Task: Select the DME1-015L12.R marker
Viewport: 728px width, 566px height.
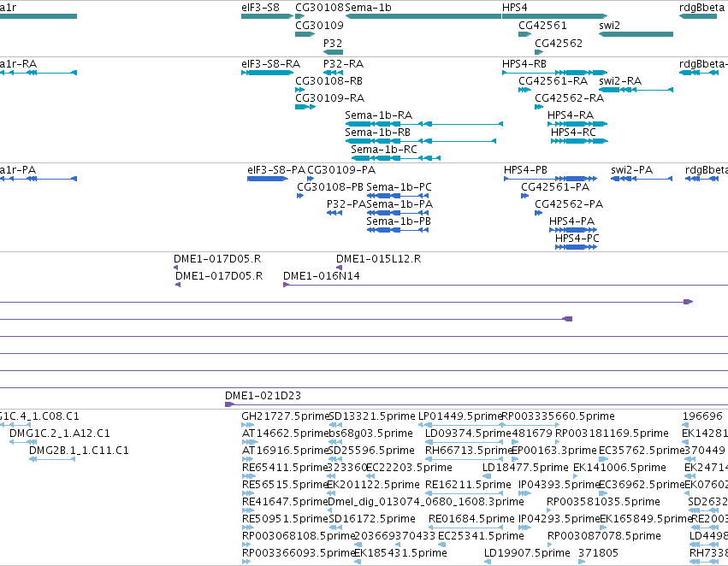Action: 339,268
